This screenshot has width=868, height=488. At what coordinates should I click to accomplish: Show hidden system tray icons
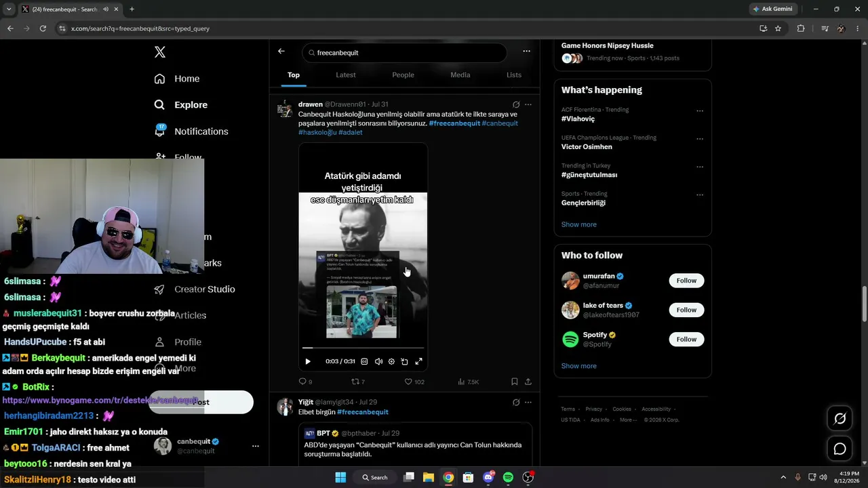coord(783,477)
